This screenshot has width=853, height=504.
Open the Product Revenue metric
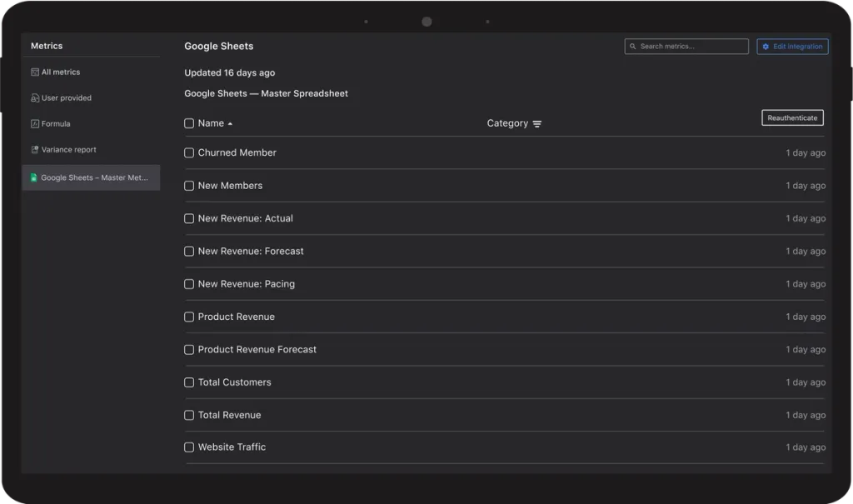pos(236,317)
